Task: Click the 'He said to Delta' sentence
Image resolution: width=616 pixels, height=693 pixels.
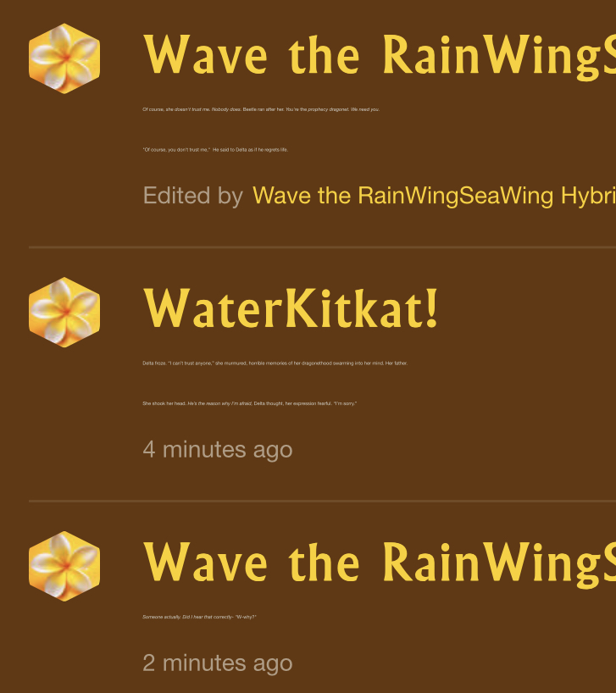Action: point(250,150)
